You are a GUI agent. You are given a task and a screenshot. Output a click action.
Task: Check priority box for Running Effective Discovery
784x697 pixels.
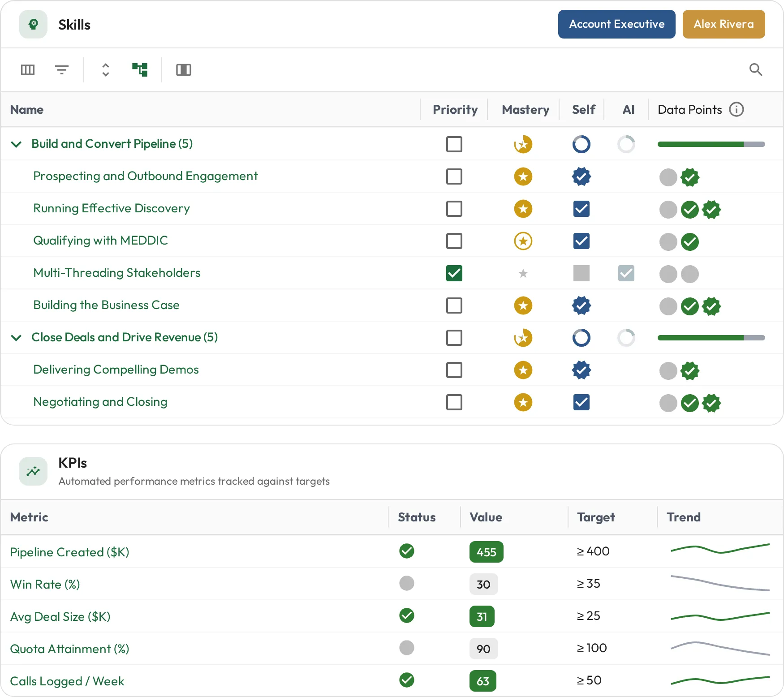coord(454,209)
